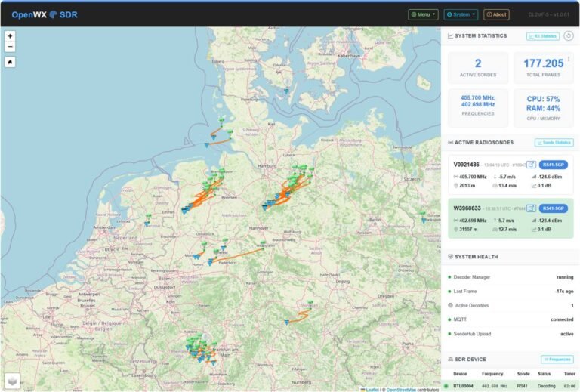Click the Decoding status cell
The image size is (580, 392).
(x=546, y=386)
